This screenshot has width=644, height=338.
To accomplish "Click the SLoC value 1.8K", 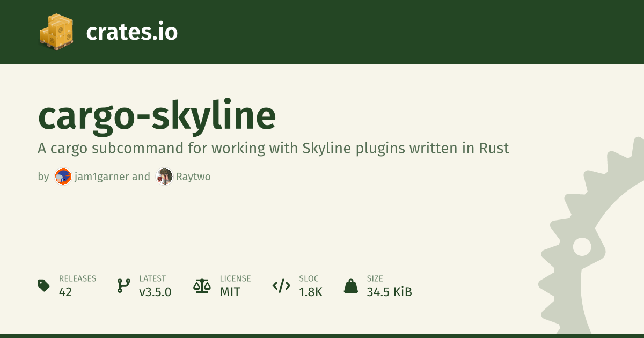I will (x=311, y=292).
